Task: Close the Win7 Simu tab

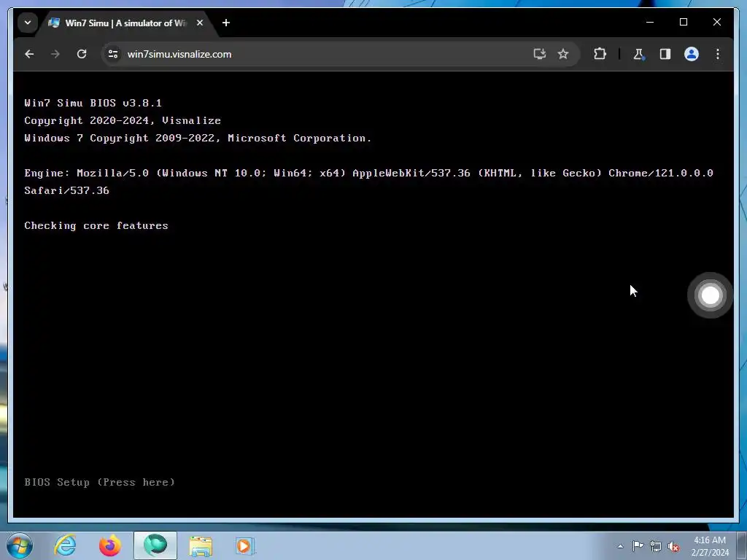Action: (x=200, y=23)
